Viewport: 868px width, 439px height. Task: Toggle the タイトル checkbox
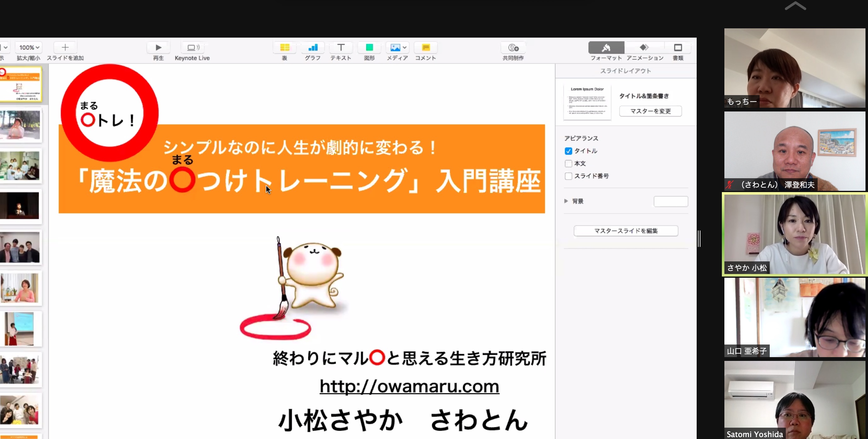click(568, 151)
